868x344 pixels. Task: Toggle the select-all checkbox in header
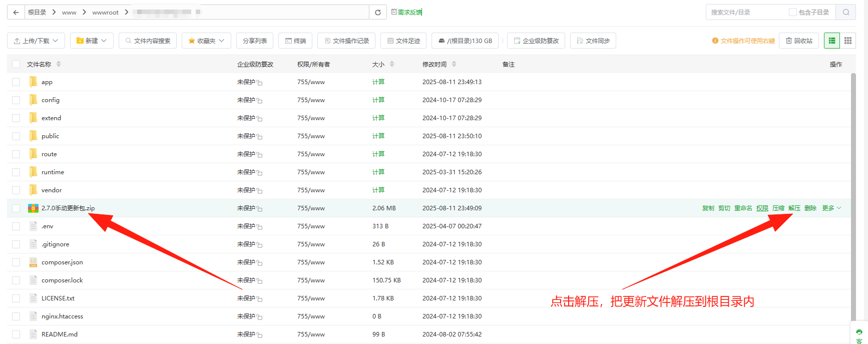tap(16, 64)
